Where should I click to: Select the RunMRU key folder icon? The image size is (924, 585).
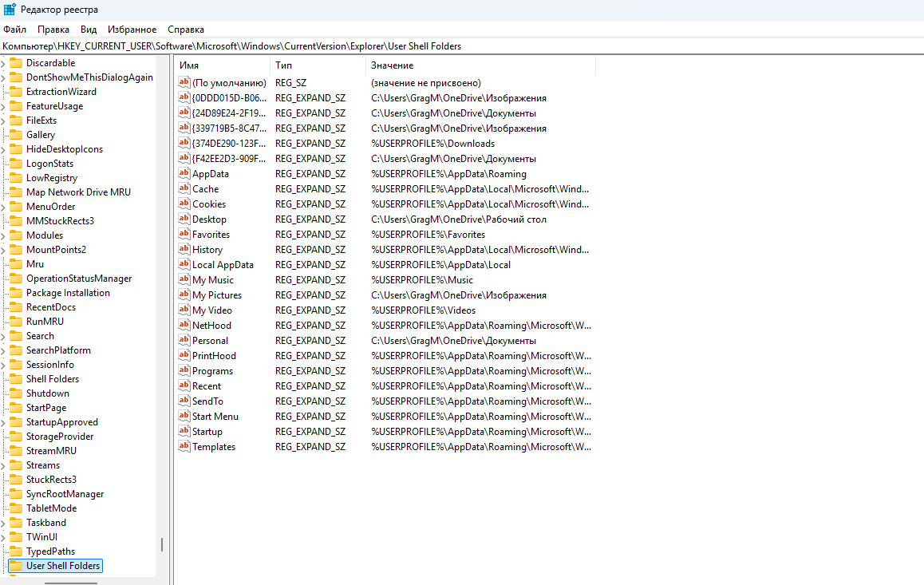click(x=16, y=322)
